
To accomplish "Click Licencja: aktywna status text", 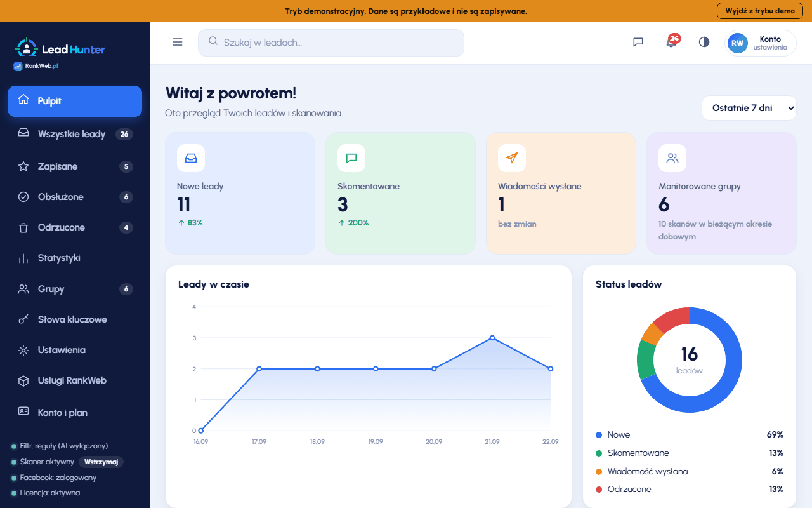I will coord(50,493).
